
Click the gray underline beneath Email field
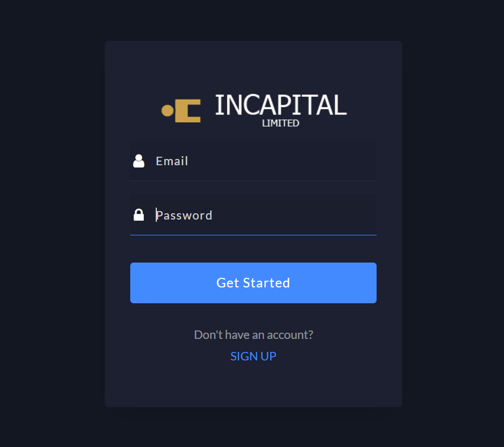pos(253,181)
